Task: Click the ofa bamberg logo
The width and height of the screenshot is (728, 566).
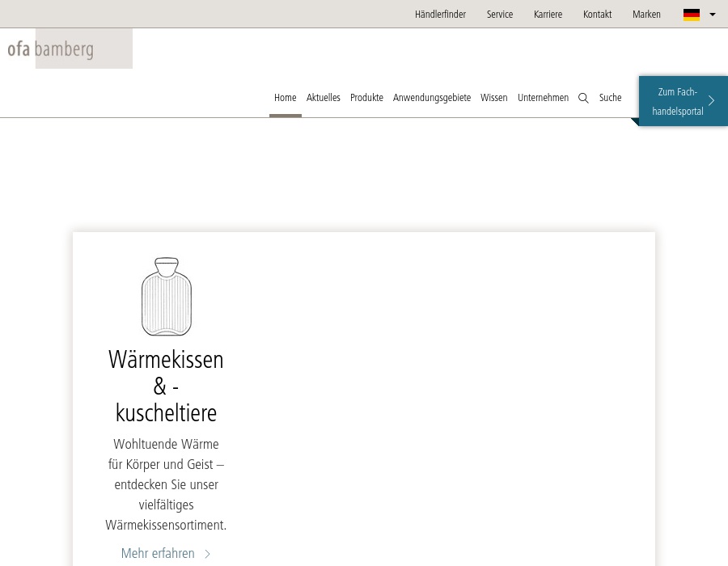Action: click(x=50, y=49)
